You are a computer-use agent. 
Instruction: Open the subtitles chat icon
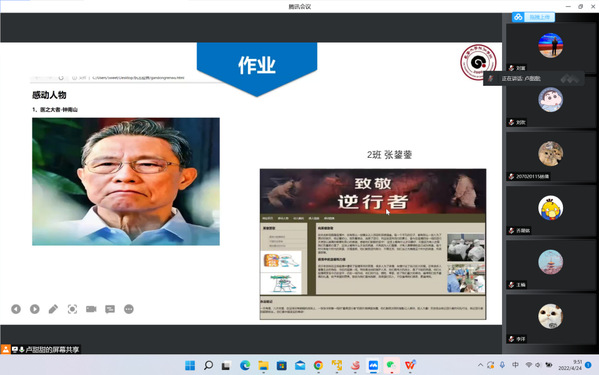(x=110, y=309)
